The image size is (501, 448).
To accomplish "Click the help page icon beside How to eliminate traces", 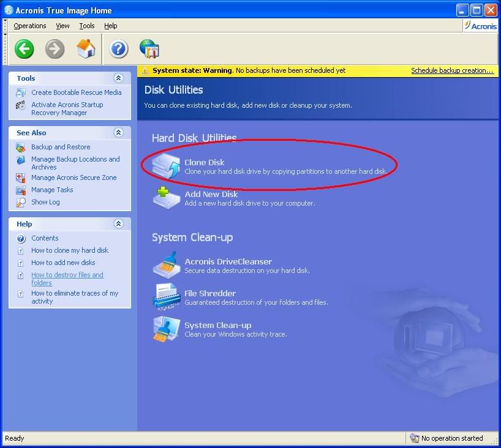I will [21, 294].
